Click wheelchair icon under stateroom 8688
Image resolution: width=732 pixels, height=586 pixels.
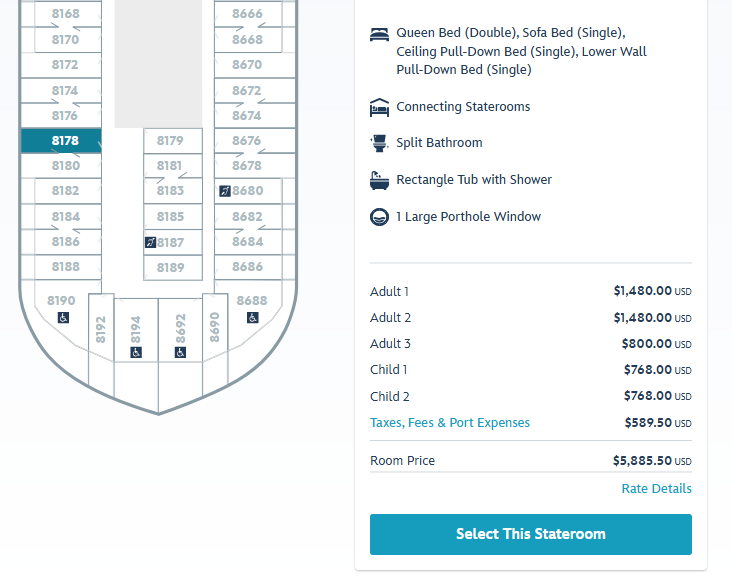click(x=253, y=318)
